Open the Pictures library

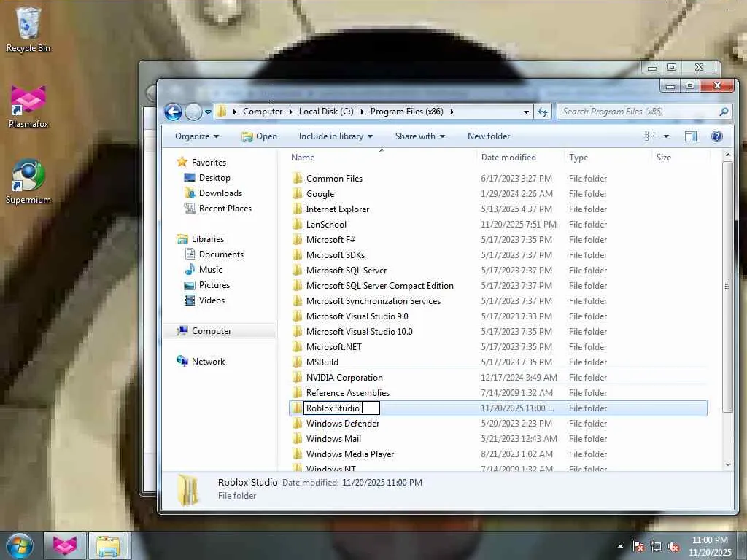point(214,285)
